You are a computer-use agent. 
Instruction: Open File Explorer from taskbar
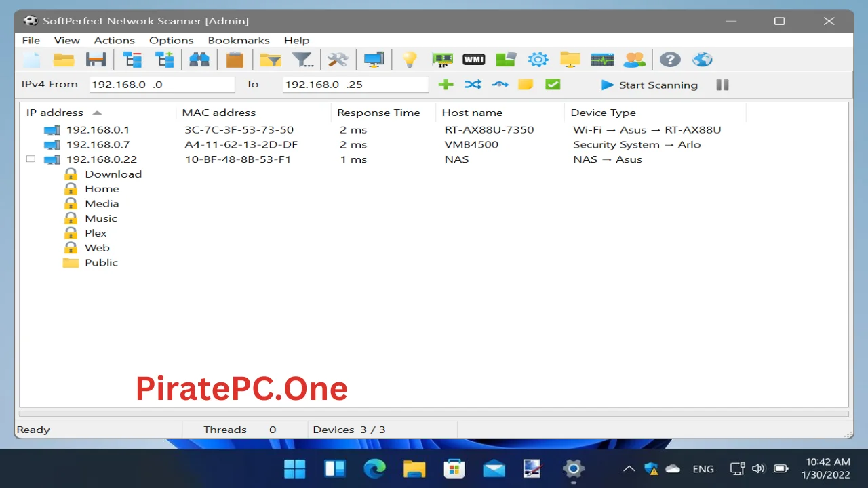(x=414, y=468)
